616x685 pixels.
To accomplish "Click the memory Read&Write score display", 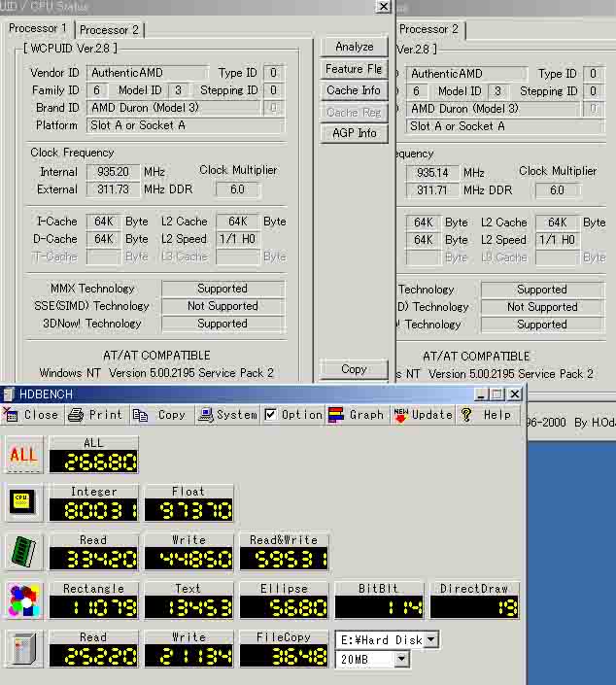I will [x=284, y=559].
